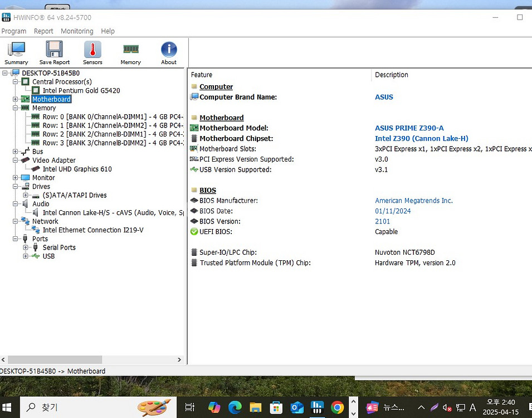Select the Drives tree item
The image size is (532, 418).
(x=41, y=186)
